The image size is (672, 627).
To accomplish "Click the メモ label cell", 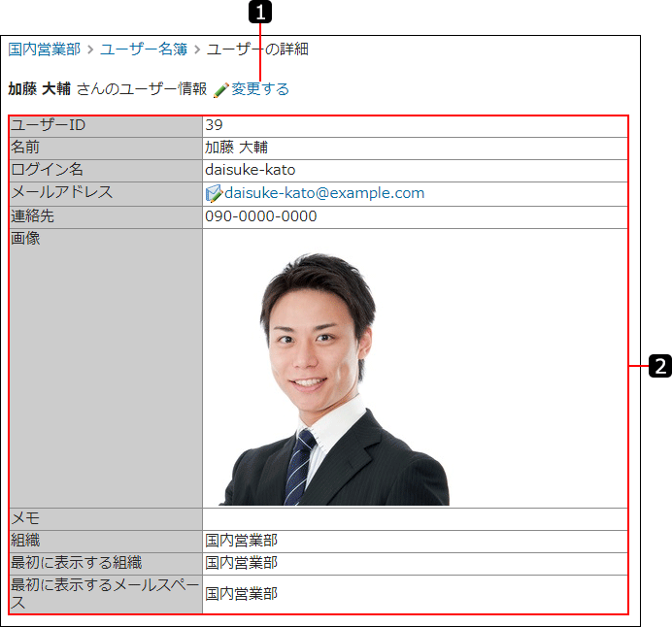I will (106, 519).
